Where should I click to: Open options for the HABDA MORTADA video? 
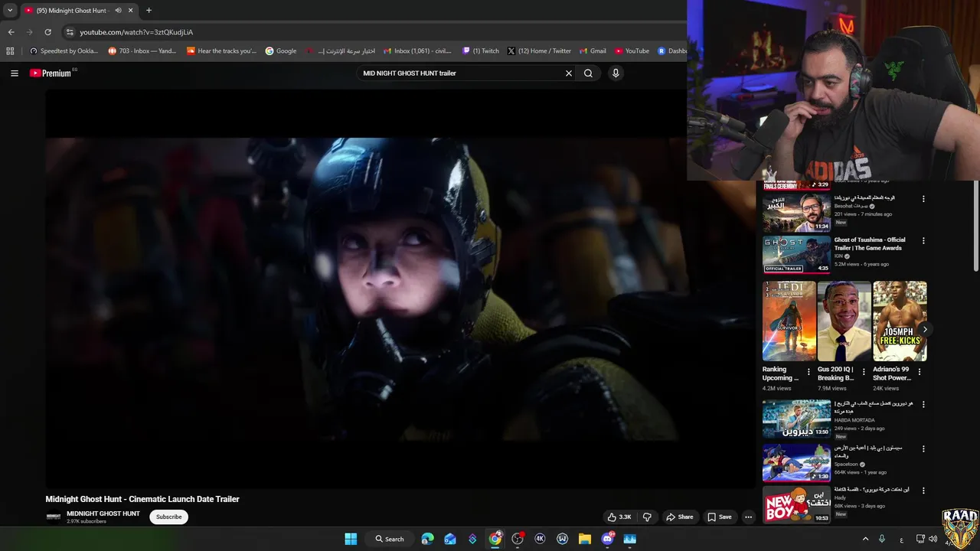click(x=923, y=404)
